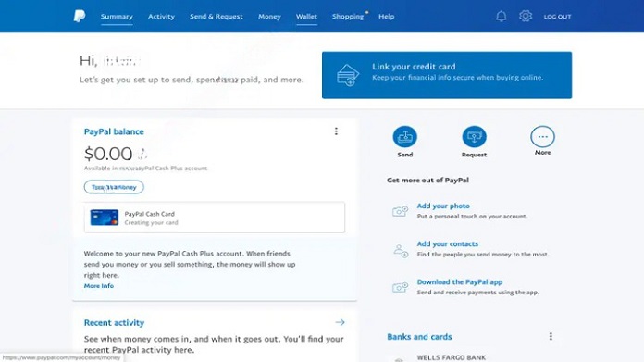
Task: Click Download the PayPal app link
Action: [x=460, y=281]
